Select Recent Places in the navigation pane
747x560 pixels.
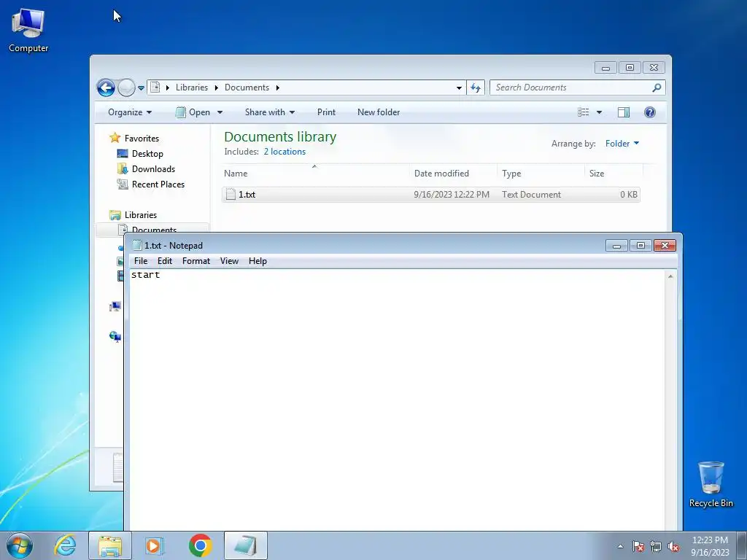158,184
